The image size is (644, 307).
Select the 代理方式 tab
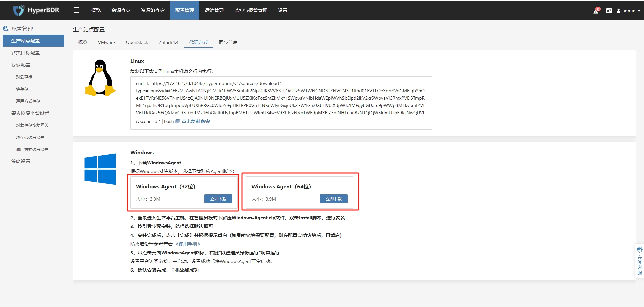click(198, 42)
